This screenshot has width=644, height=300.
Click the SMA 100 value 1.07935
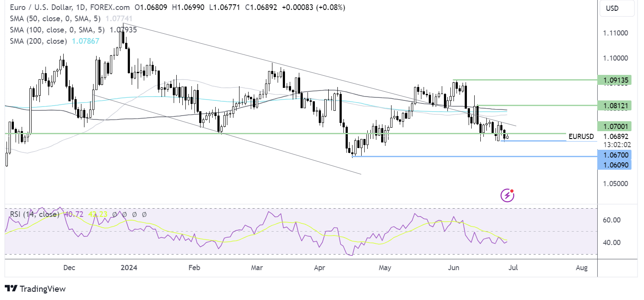click(x=123, y=30)
